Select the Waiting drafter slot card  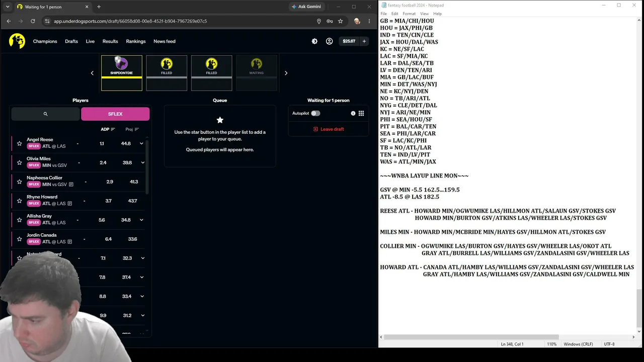tap(257, 73)
